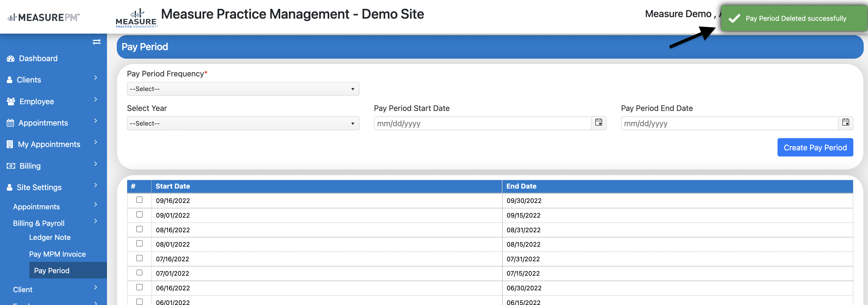This screenshot has height=305, width=868.
Task: Expand the Billing & Payroll submenu chevron
Action: coord(96,221)
